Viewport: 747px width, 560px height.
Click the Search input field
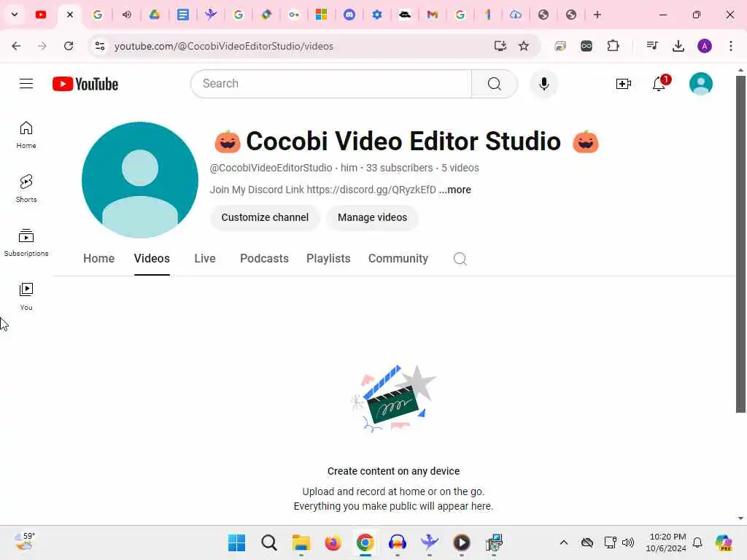pyautogui.click(x=331, y=84)
